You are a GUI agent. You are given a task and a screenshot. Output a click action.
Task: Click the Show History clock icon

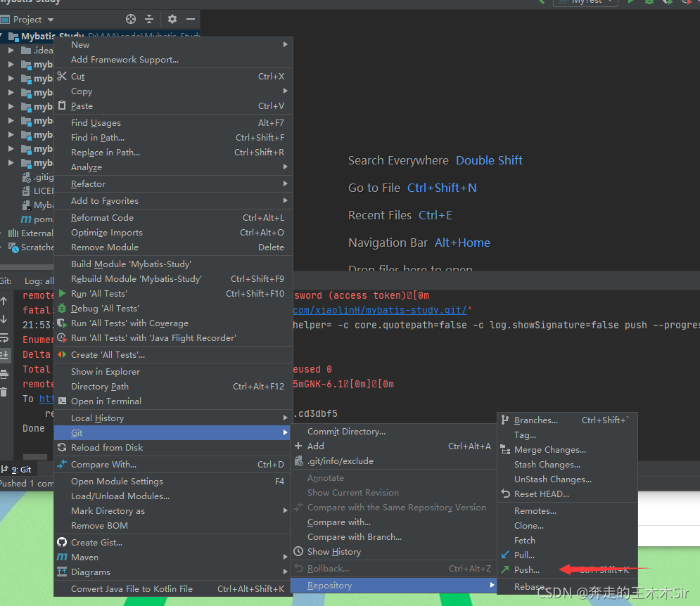pyautogui.click(x=298, y=552)
